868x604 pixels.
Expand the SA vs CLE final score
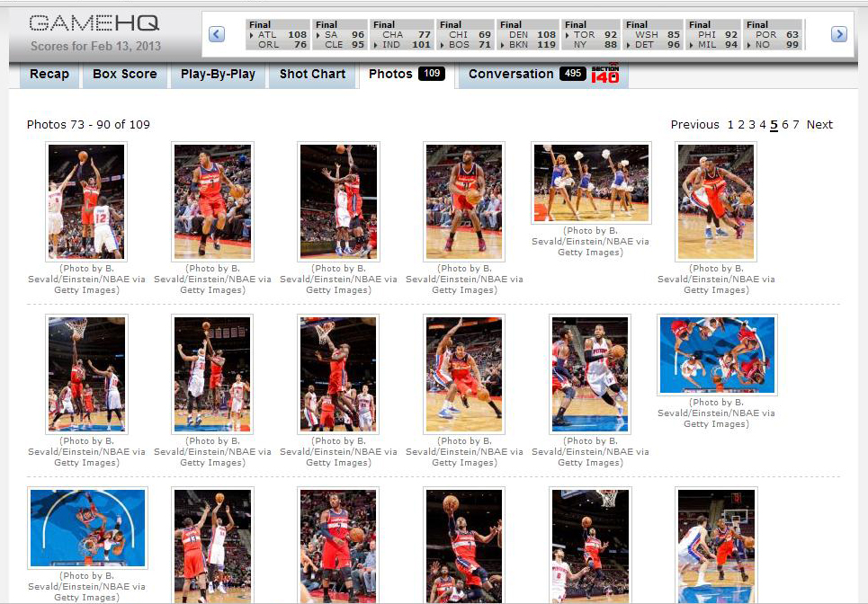339,35
